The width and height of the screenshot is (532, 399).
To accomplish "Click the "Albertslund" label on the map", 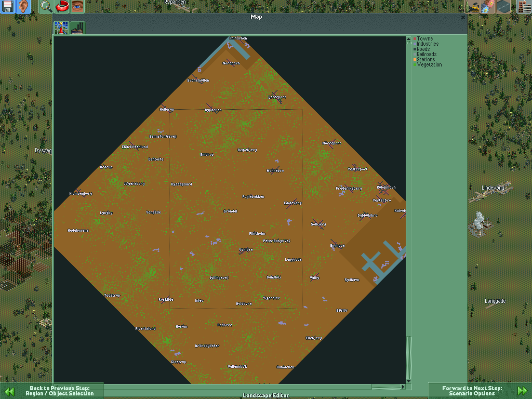I will pos(145,328).
